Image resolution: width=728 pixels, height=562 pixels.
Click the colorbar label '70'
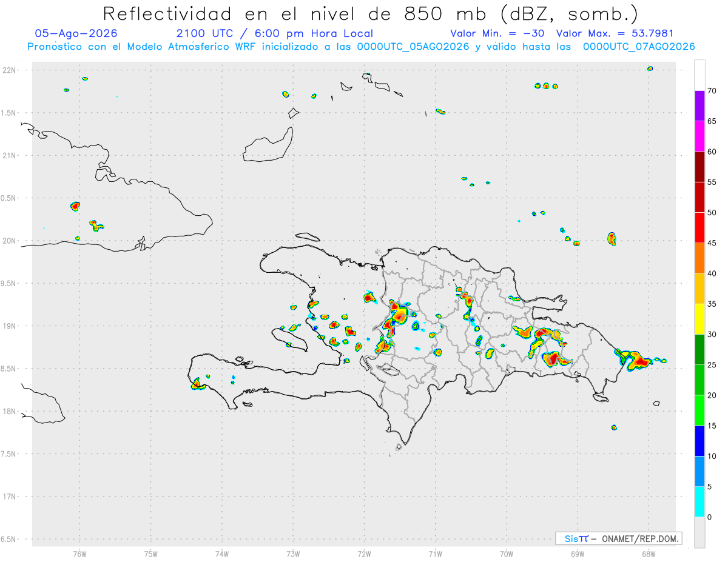coord(712,91)
